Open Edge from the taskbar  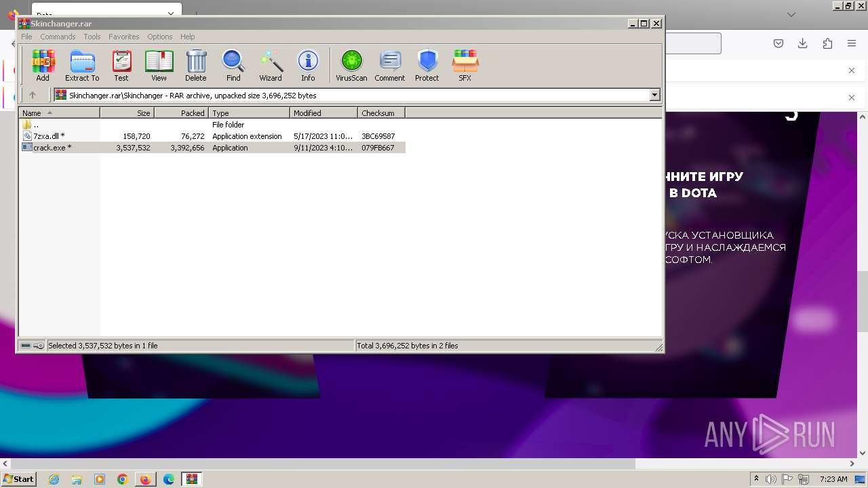pyautogui.click(x=169, y=479)
